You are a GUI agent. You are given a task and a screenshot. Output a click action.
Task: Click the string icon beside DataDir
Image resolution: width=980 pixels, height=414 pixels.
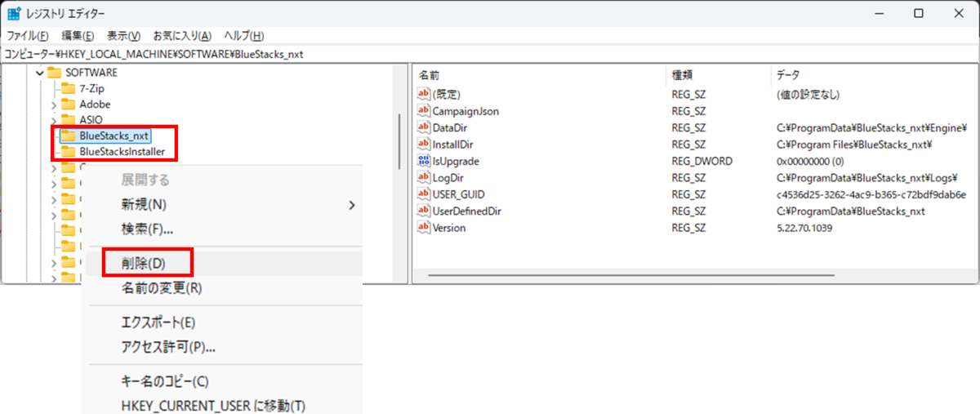point(424,127)
